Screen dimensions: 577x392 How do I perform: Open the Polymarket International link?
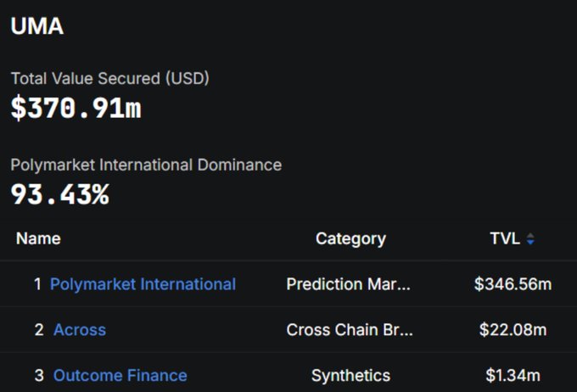click(143, 284)
